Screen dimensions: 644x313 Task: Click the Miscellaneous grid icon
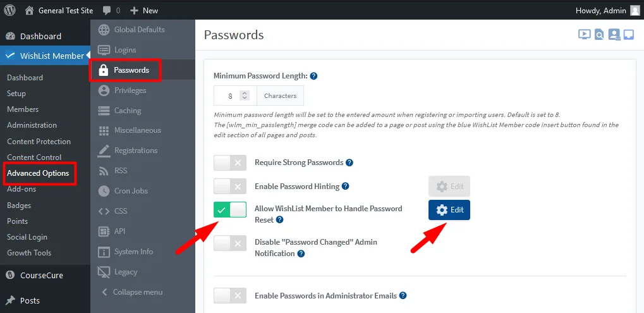(104, 131)
